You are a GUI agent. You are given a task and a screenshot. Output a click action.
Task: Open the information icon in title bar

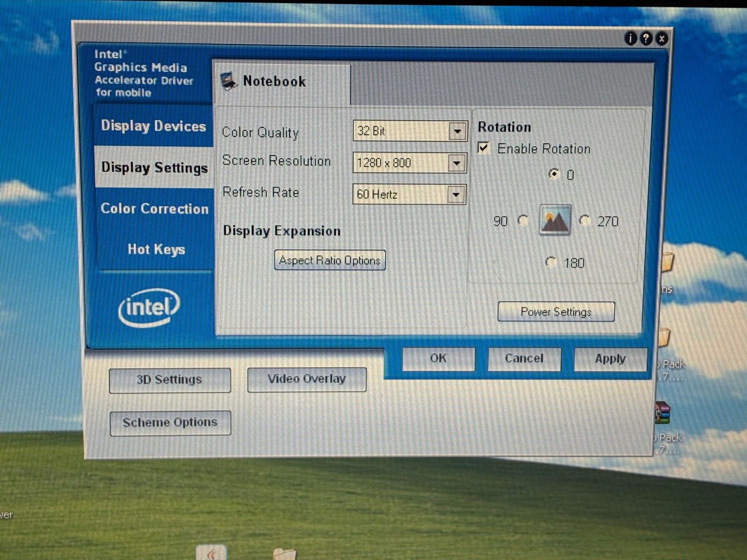(630, 38)
